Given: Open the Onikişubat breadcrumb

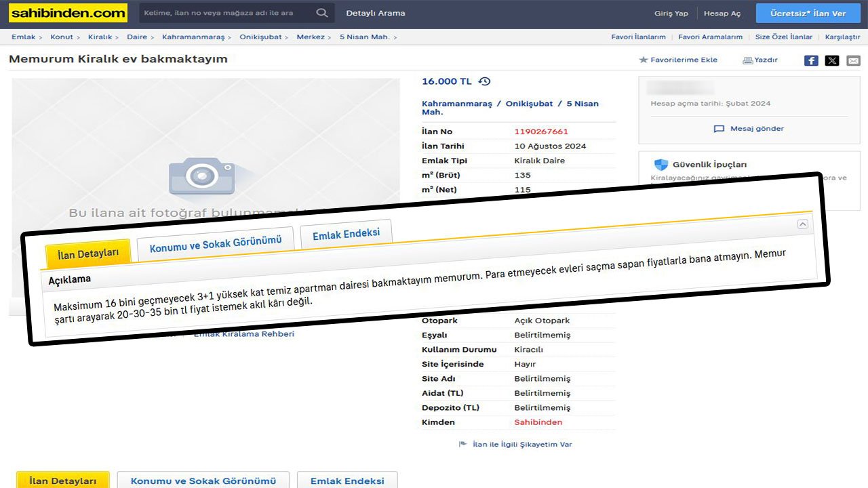Looking at the screenshot, I should [260, 37].
